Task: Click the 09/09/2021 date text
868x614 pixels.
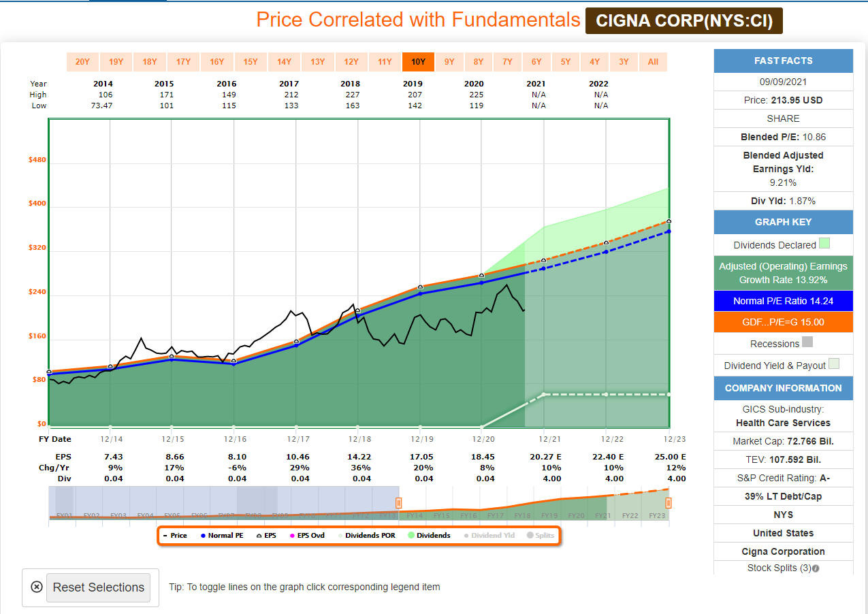Action: [783, 81]
